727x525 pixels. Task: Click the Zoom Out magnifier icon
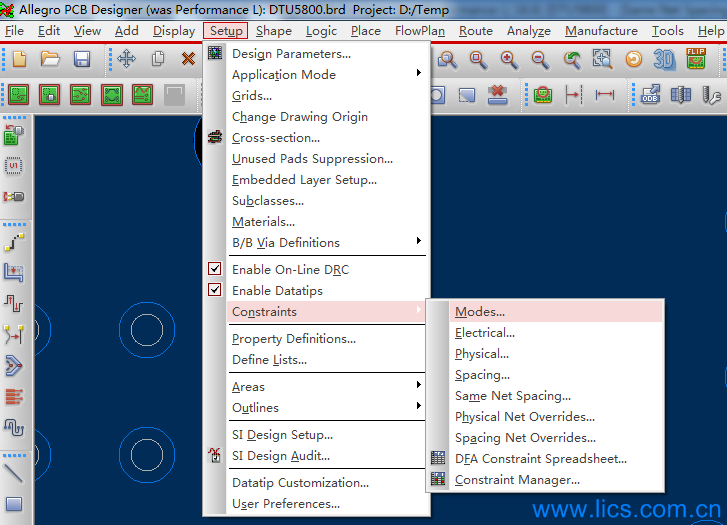click(x=541, y=59)
